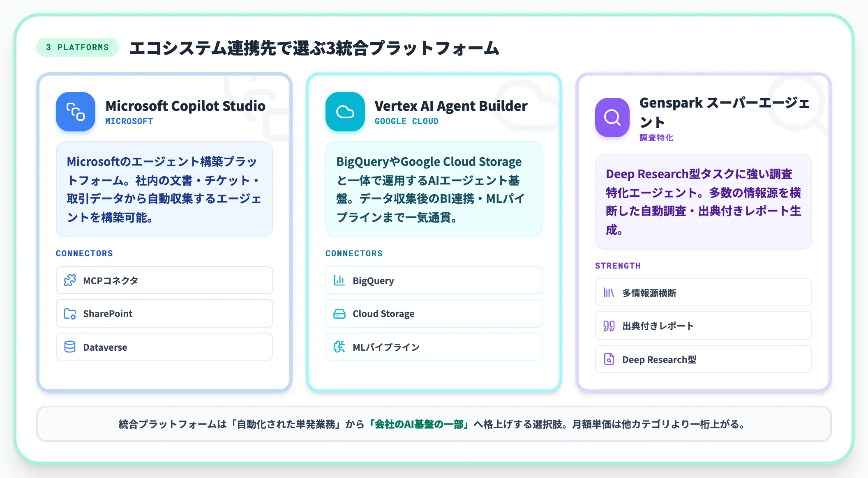Viewport: 868px width, 478px height.
Task: Click the Microsoft Copilot Studio blue app icon
Action: click(76, 112)
